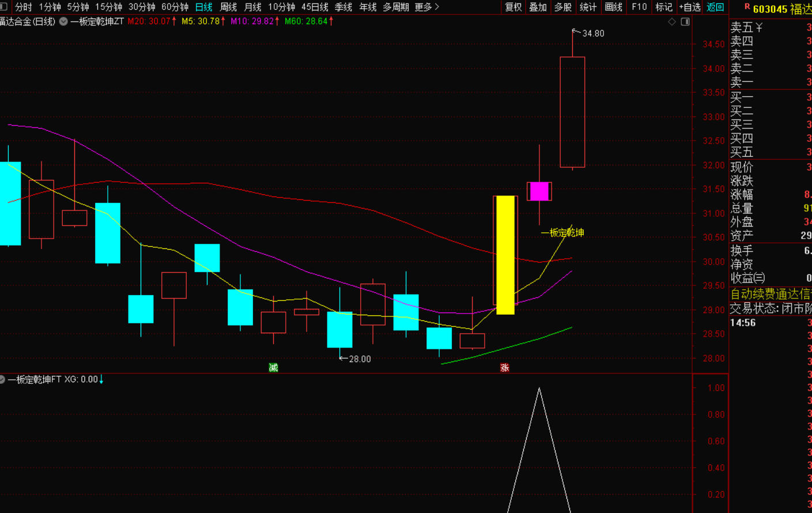Click the 自动续费通达信 link
Image resolution: width=812 pixels, height=513 pixels.
pos(771,294)
